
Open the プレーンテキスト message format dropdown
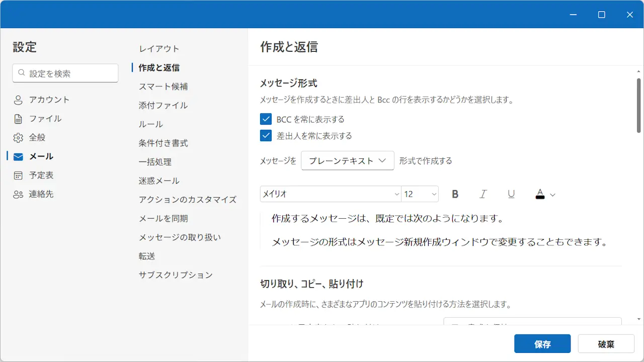point(347,161)
